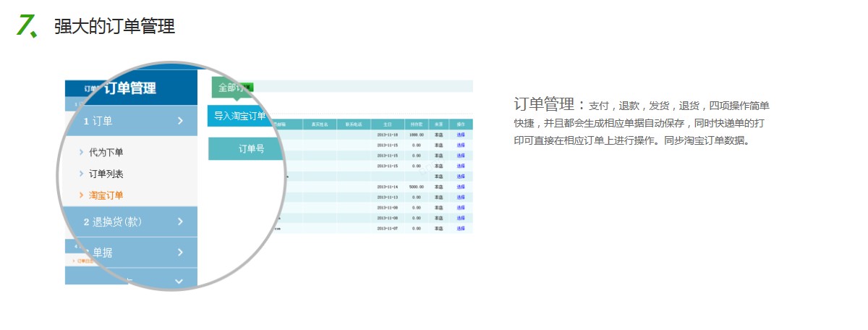The height and width of the screenshot is (330, 868).
Task: Click the orange arrow beside 淘宝订单
Action: (81, 195)
